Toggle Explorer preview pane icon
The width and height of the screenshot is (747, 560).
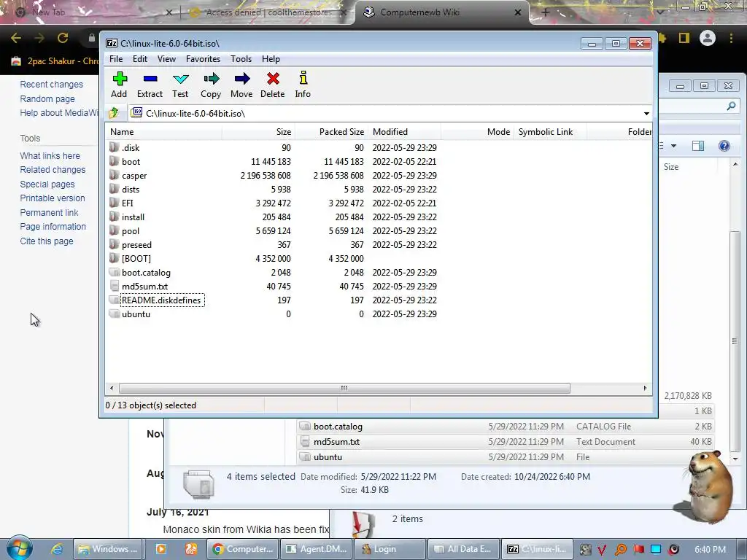[x=698, y=146]
